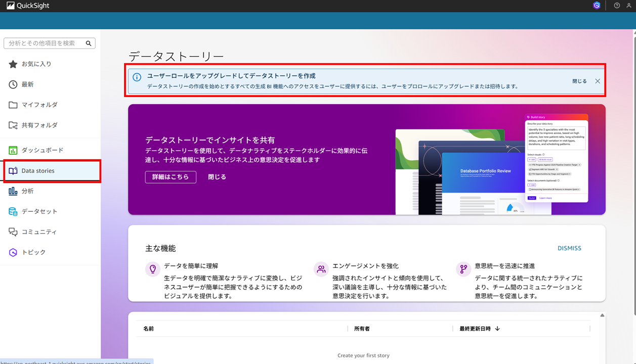Click the info icon in the upgrade banner
This screenshot has height=364, width=636.
point(137,77)
